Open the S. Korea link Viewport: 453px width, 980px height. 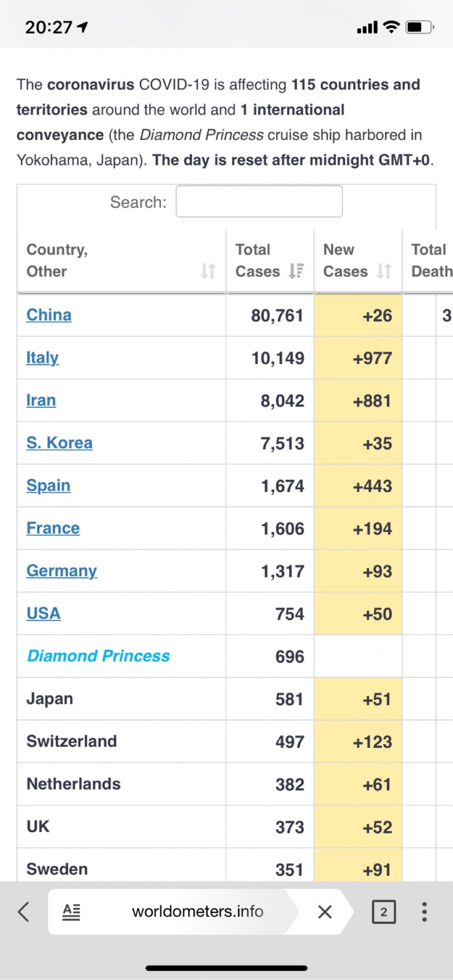59,443
